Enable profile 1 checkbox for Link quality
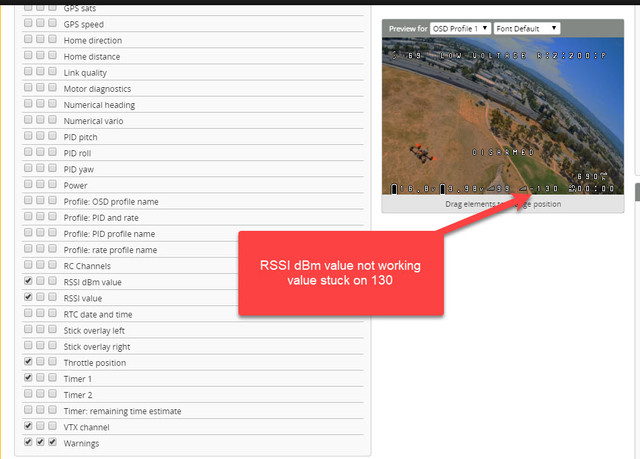 (x=28, y=71)
